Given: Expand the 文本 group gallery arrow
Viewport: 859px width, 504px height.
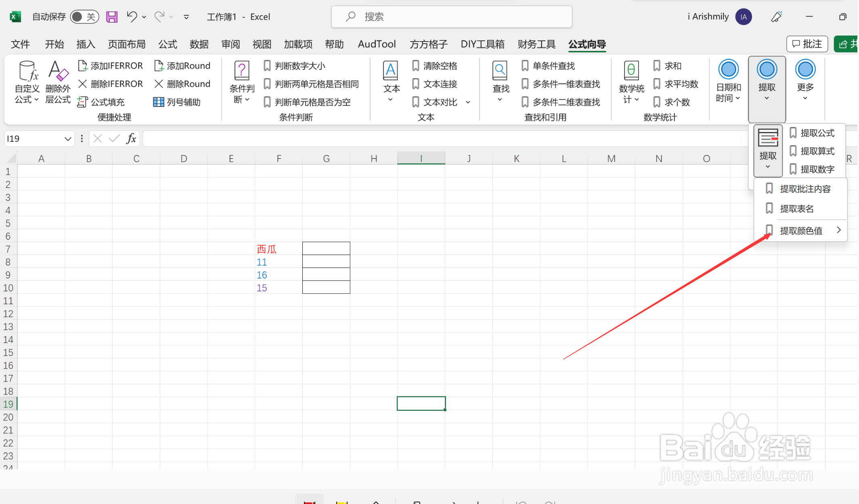Looking at the screenshot, I should (x=468, y=102).
